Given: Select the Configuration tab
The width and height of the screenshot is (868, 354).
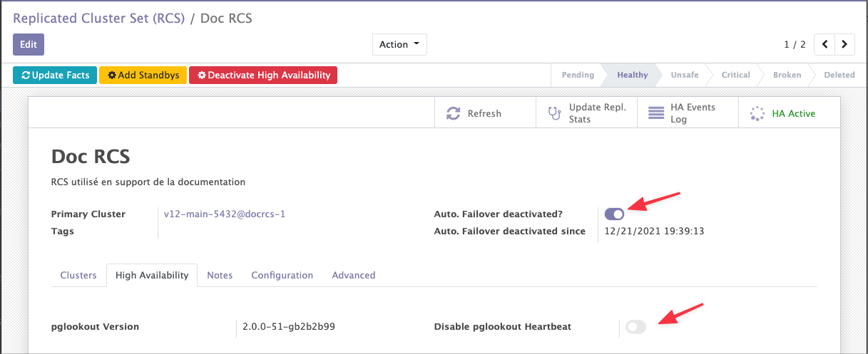Looking at the screenshot, I should (282, 275).
